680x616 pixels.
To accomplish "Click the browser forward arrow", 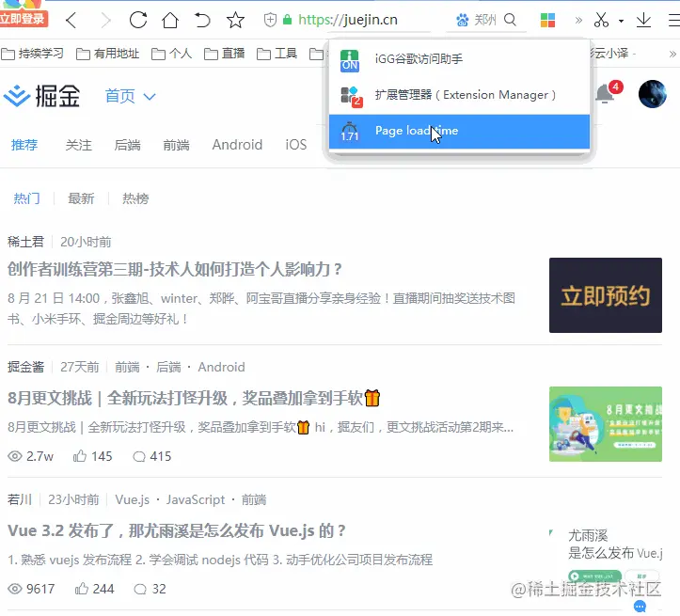I will point(105,20).
